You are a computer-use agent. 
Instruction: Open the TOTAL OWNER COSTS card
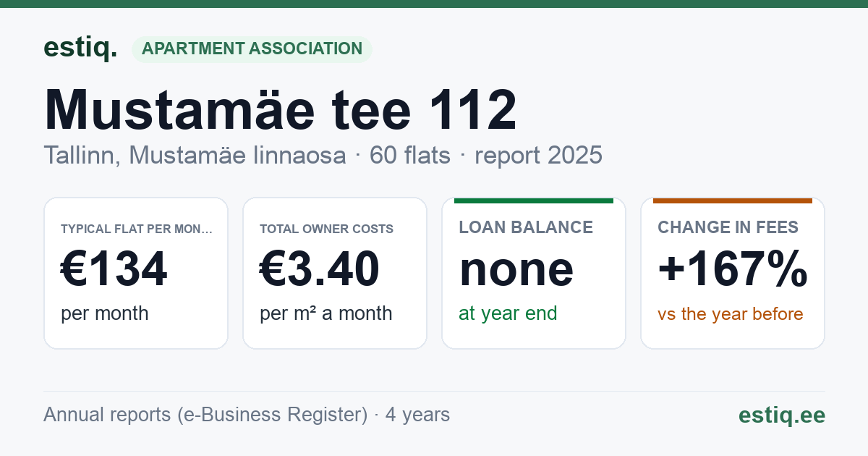tap(335, 273)
